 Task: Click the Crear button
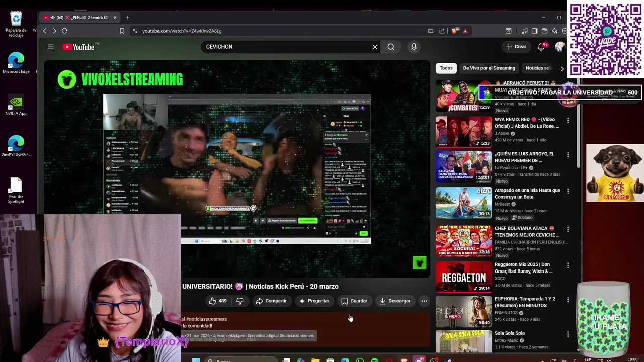tap(516, 47)
